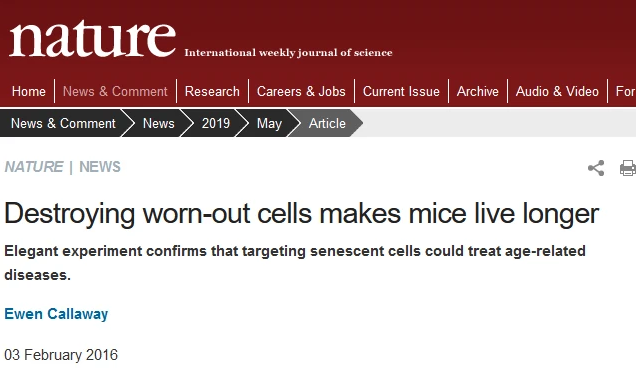The height and width of the screenshot is (371, 638).
Task: Open the Archive menu item
Action: (478, 92)
